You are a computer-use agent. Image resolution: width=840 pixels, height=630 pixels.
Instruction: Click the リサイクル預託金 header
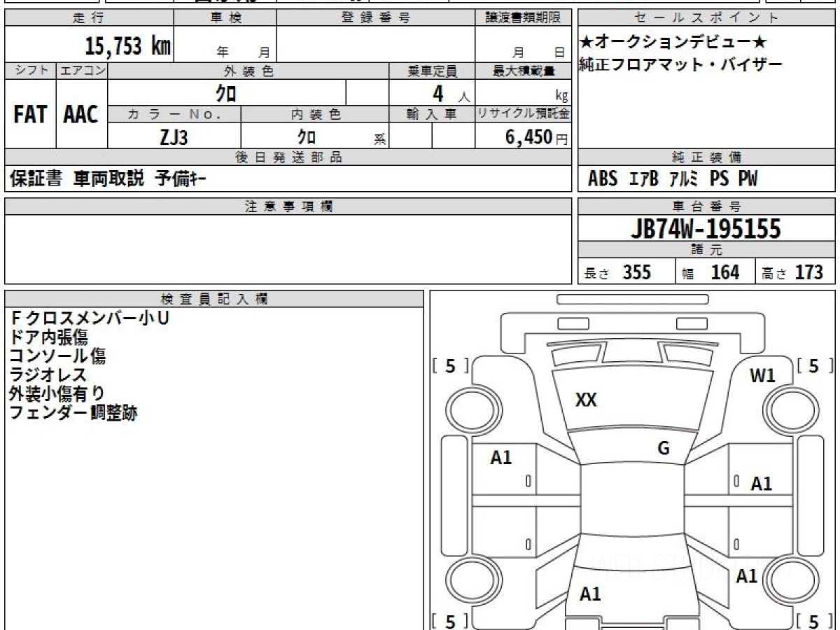[x=524, y=115]
